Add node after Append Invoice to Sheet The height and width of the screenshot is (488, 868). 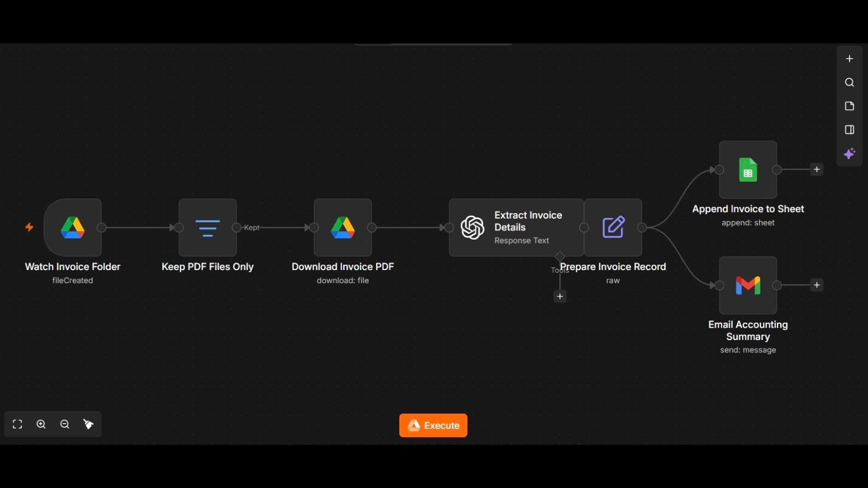coord(816,170)
